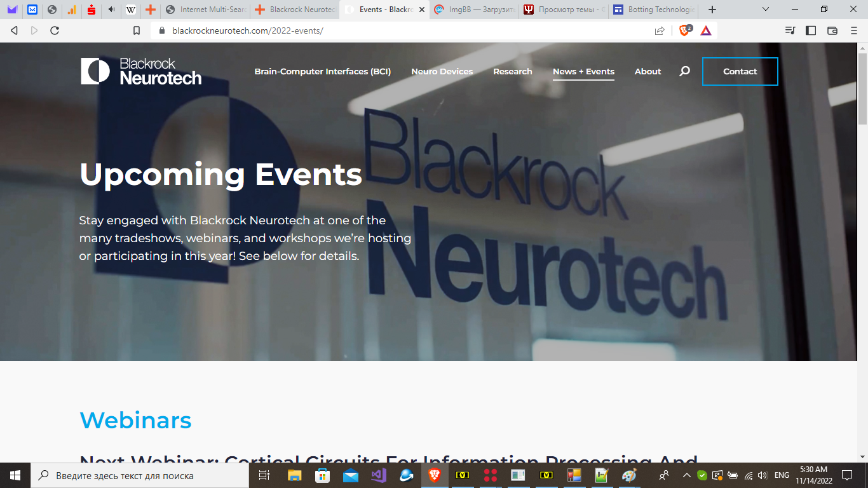Open the Wi-Fi network tray icon
The width and height of the screenshot is (868, 488).
pyautogui.click(x=749, y=475)
